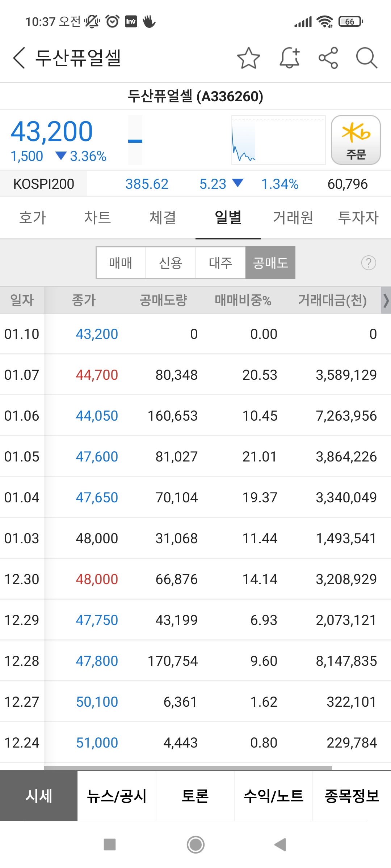This screenshot has height=868, width=391.
Task: Open the 토론 bottom tab
Action: point(195,796)
